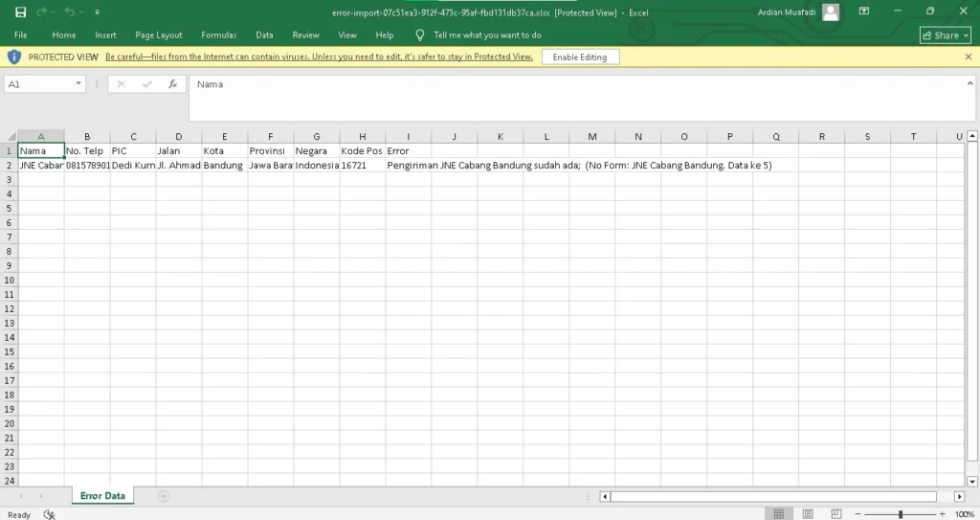
Task: Open Customize Quick Access Toolbar dropdown
Action: pyautogui.click(x=97, y=11)
